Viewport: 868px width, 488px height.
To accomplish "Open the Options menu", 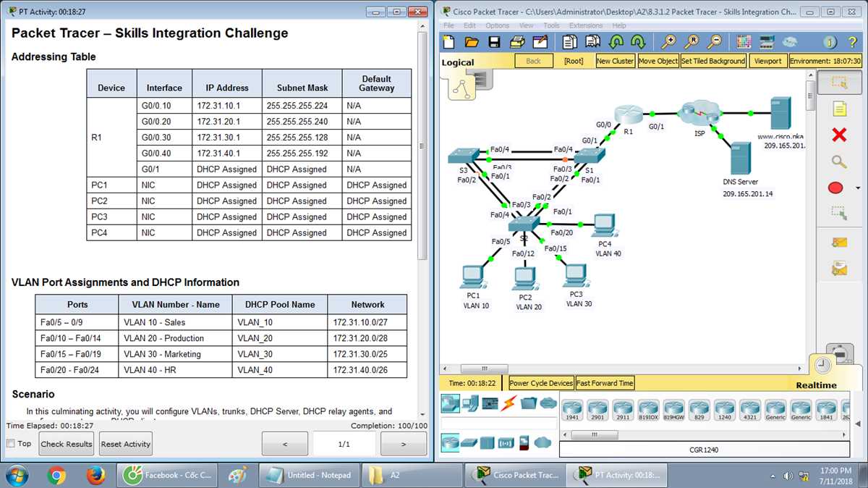I will [x=498, y=25].
